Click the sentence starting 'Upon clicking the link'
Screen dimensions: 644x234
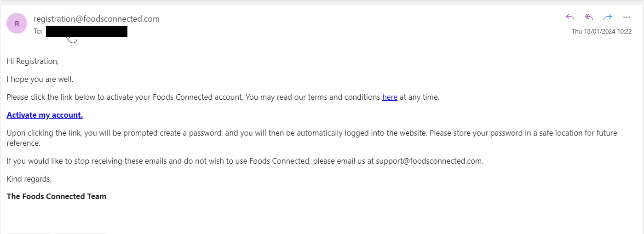[x=184, y=133]
